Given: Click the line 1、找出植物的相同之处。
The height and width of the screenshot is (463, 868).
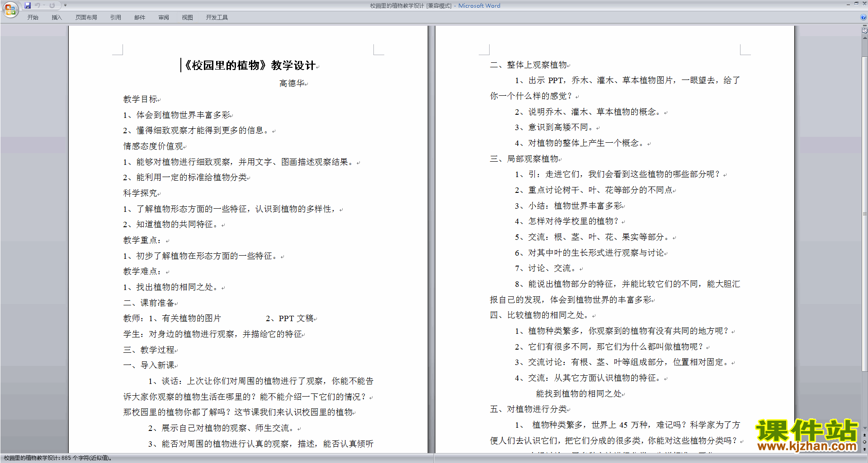Looking at the screenshot, I should [172, 287].
